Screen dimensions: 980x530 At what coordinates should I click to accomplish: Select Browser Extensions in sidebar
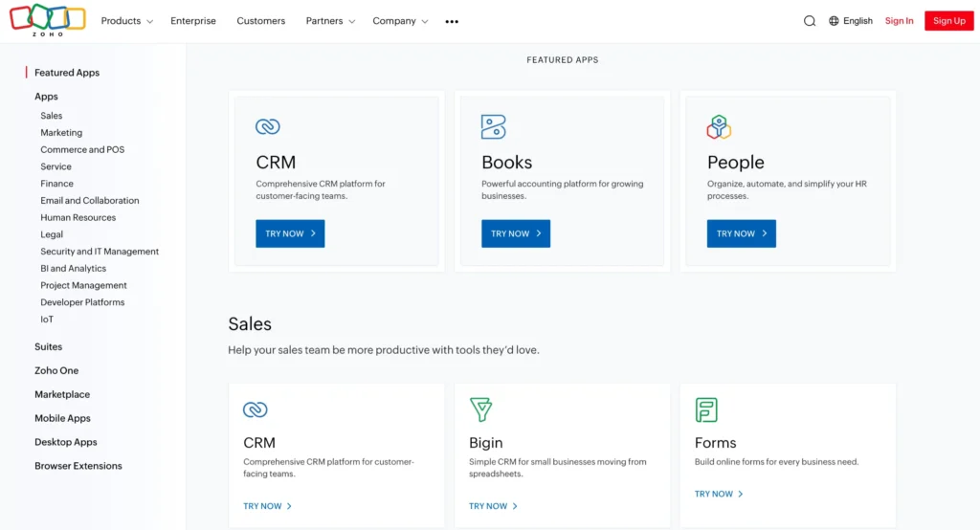pyautogui.click(x=78, y=465)
